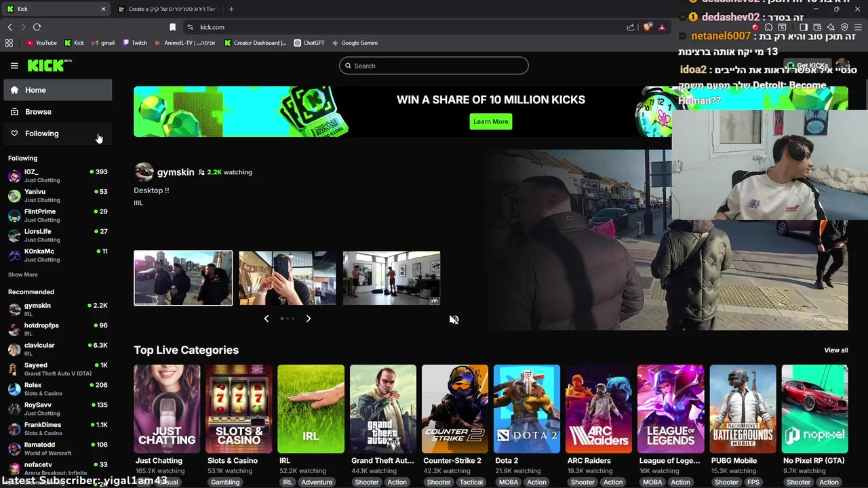Close the Kick browser tab

click(x=103, y=9)
